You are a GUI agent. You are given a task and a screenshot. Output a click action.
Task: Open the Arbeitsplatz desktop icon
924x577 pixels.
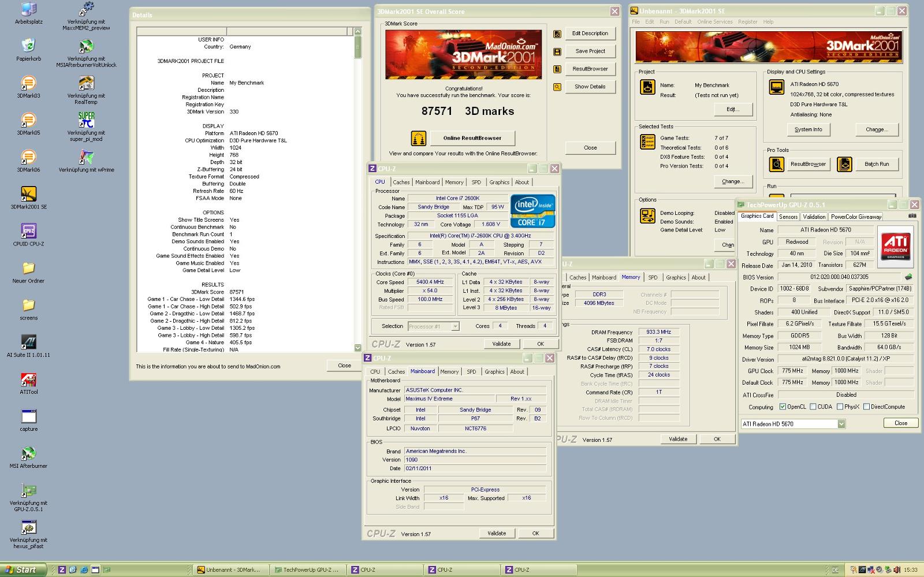(28, 10)
